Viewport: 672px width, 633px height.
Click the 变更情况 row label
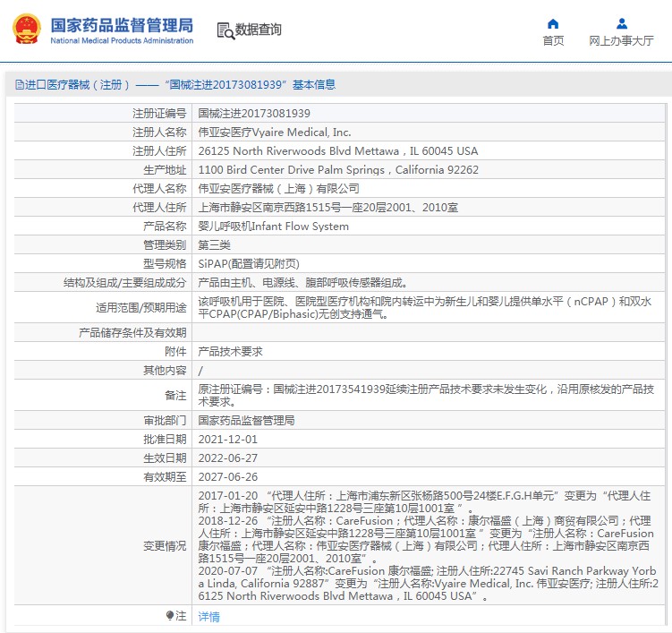click(x=165, y=546)
